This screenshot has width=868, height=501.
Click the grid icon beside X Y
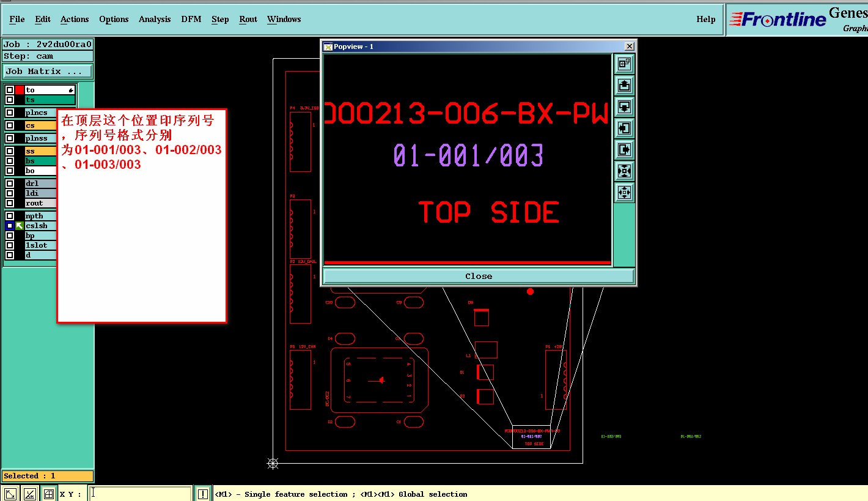(x=49, y=494)
